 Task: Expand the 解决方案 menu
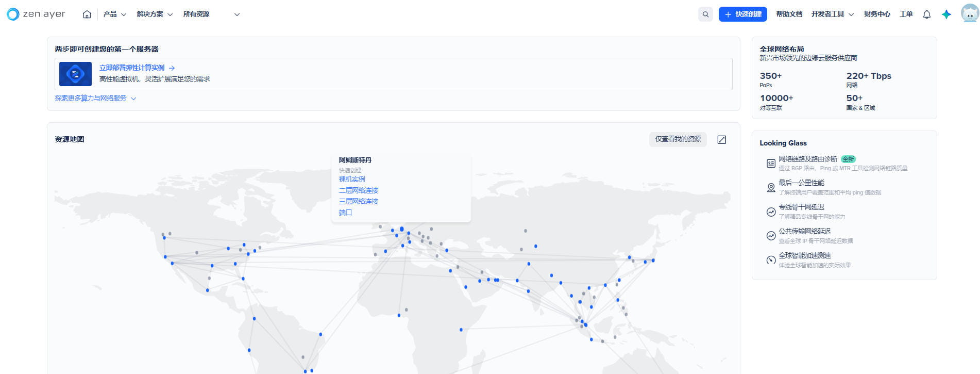click(155, 14)
